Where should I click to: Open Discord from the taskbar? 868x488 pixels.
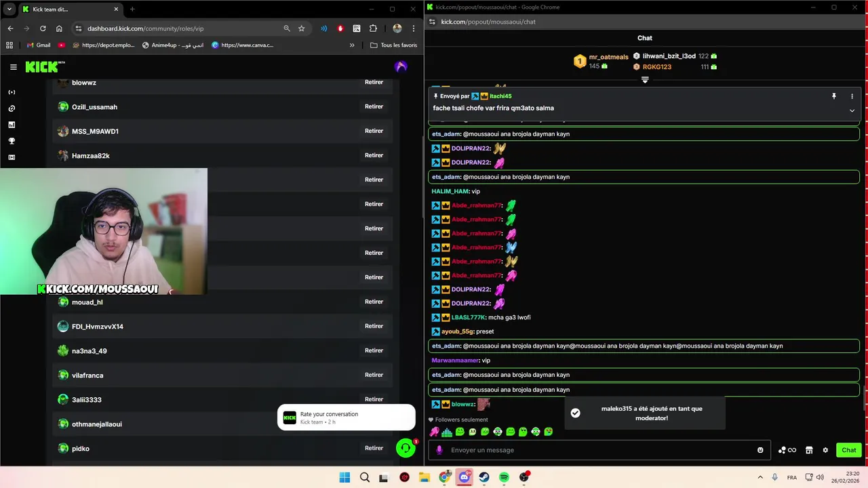(464, 477)
